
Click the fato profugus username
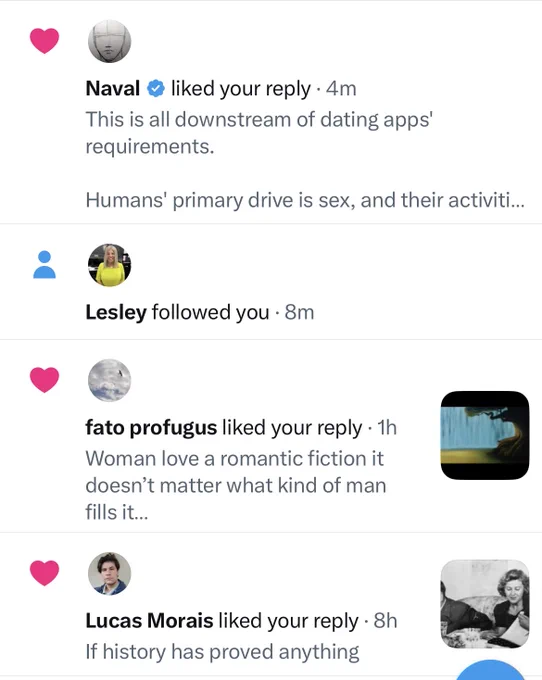tap(151, 428)
